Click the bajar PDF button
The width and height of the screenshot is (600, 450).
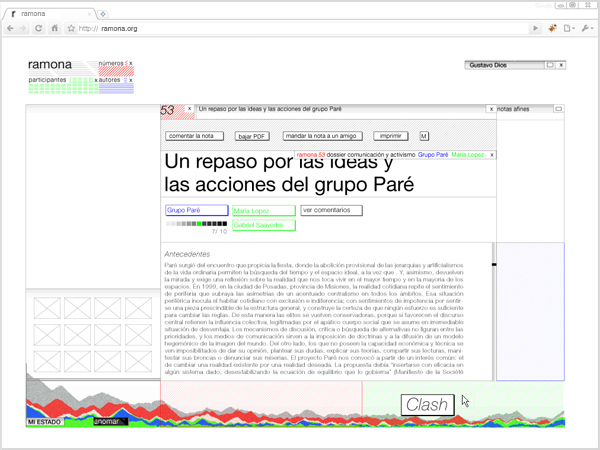[x=252, y=136]
